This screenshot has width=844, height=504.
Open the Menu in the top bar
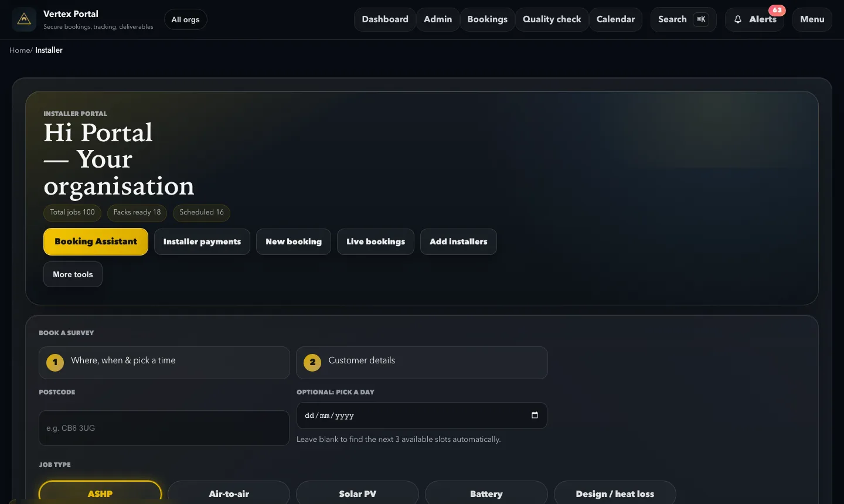coord(812,19)
